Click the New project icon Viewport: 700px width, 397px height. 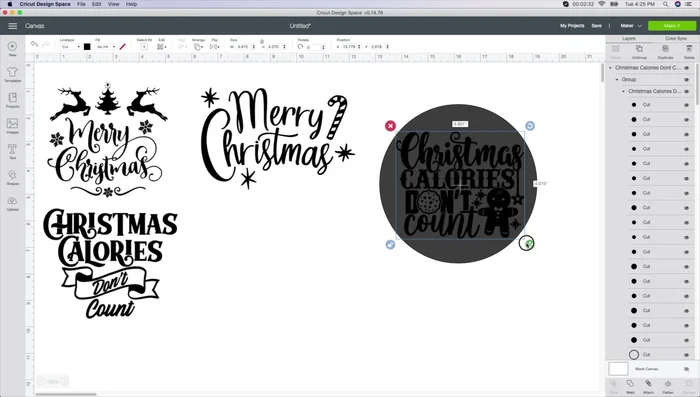click(x=12, y=46)
